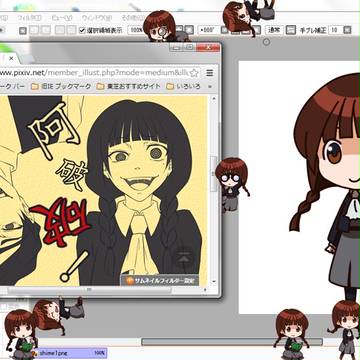Open the 東芝おすすめサイト bookmark folder

click(x=128, y=87)
